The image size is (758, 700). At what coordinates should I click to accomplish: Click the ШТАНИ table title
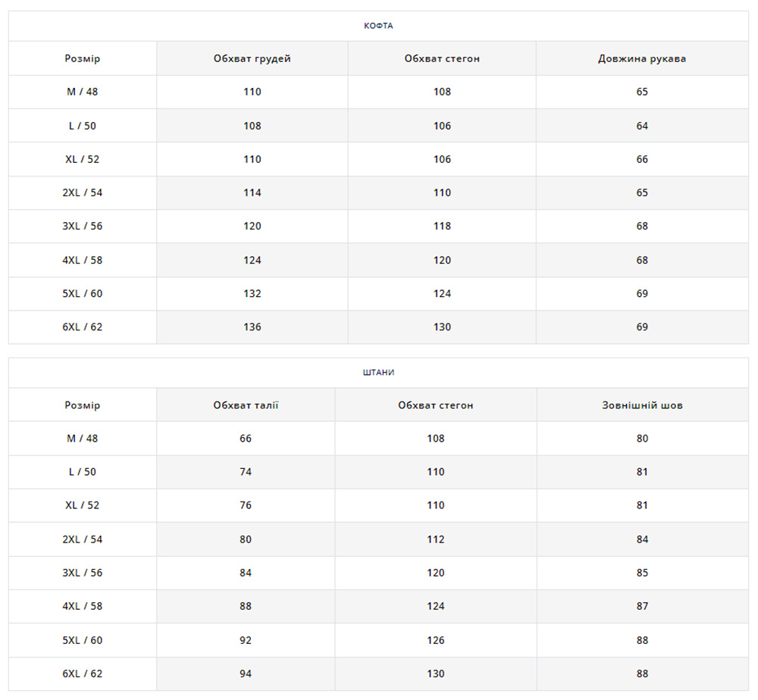pos(378,373)
